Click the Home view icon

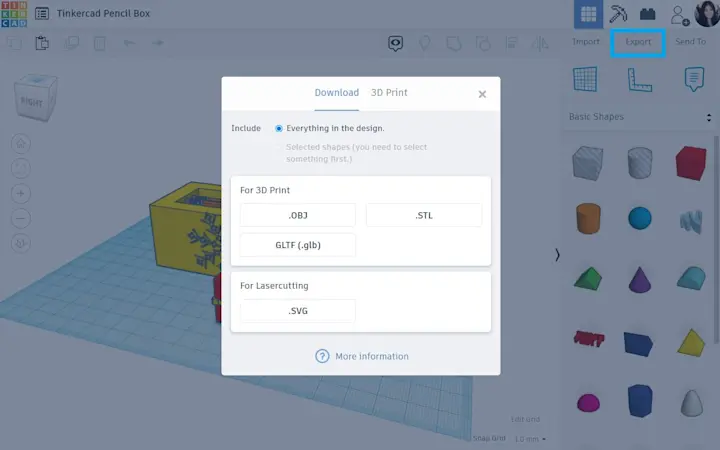pos(21,144)
